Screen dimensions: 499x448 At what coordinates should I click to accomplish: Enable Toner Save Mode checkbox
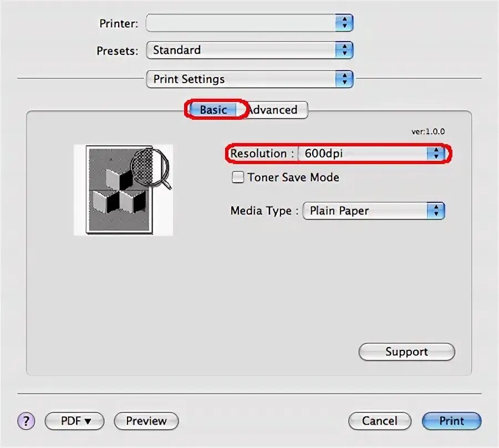pos(238,177)
